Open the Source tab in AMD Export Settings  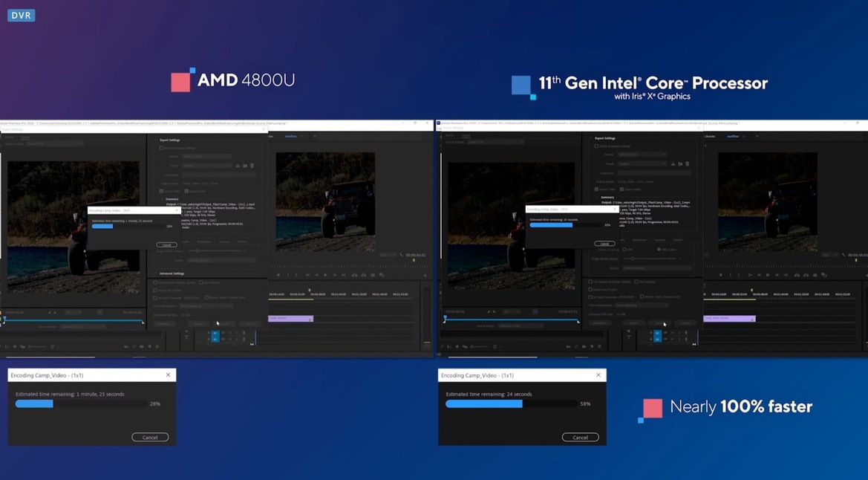click(x=10, y=137)
